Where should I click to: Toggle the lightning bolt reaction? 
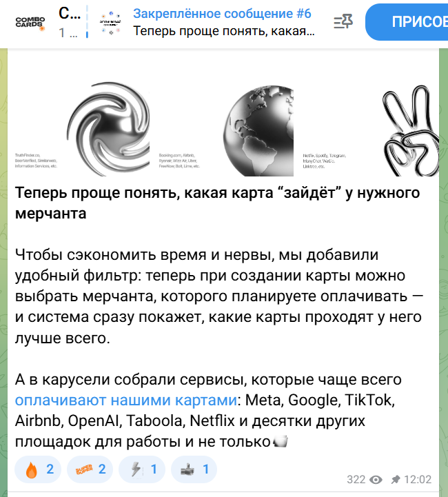pos(142,469)
